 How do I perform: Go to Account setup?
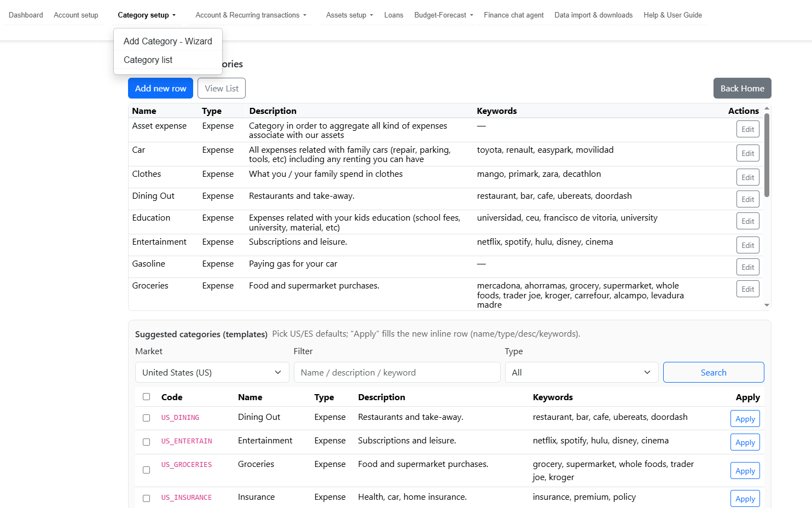76,15
